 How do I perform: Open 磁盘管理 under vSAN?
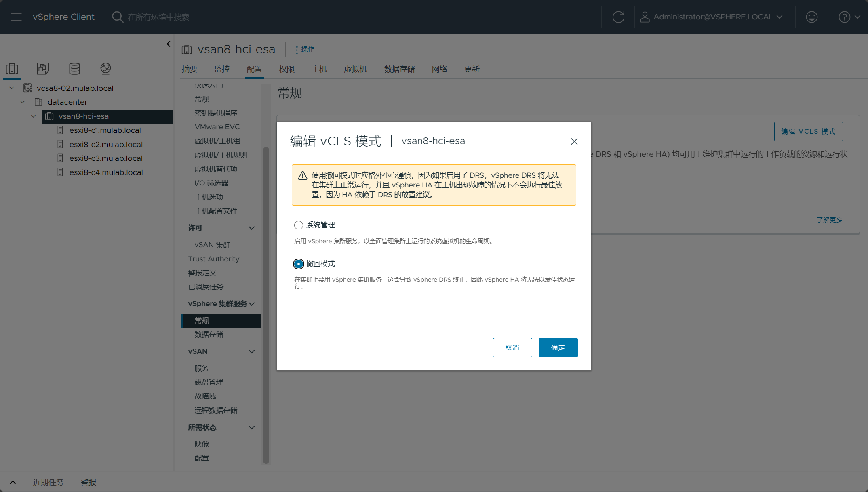coord(209,382)
